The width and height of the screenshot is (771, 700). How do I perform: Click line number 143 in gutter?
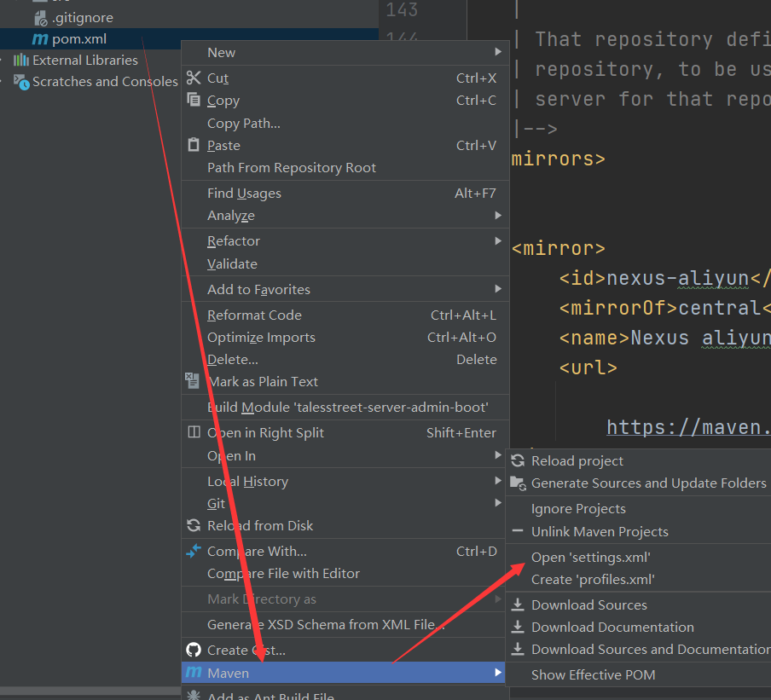point(402,10)
